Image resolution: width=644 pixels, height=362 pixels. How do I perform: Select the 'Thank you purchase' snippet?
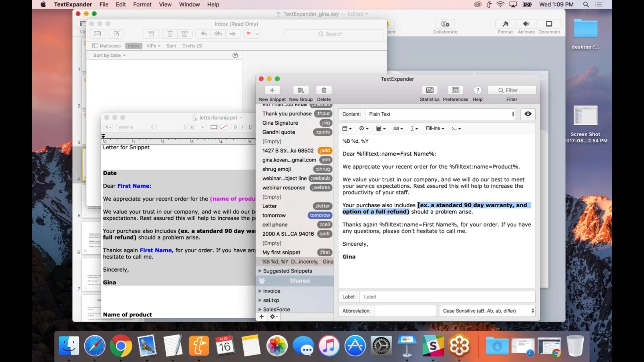click(x=295, y=113)
